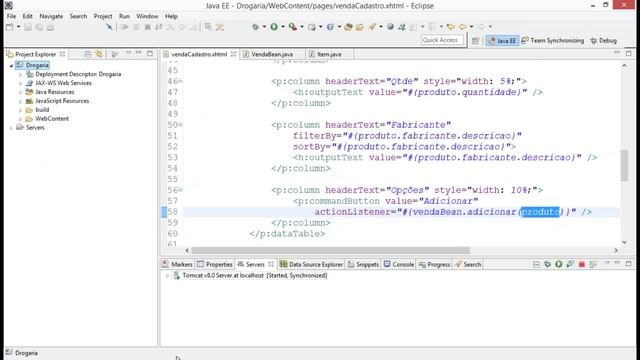This screenshot has width=640, height=360.
Task: Click the Quick Access search field
Action: click(443, 40)
